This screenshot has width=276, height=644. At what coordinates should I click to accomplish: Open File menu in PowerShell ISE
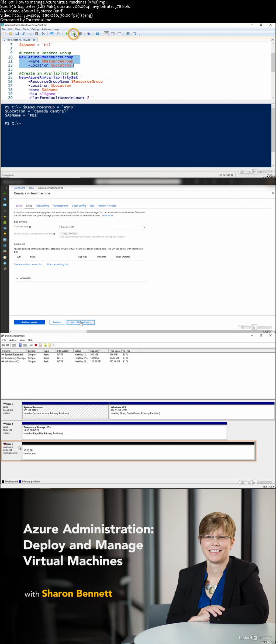pyautogui.click(x=4, y=29)
